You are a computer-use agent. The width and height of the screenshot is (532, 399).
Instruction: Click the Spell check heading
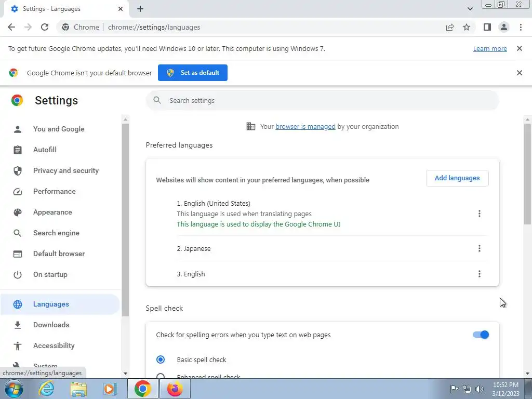(x=164, y=309)
